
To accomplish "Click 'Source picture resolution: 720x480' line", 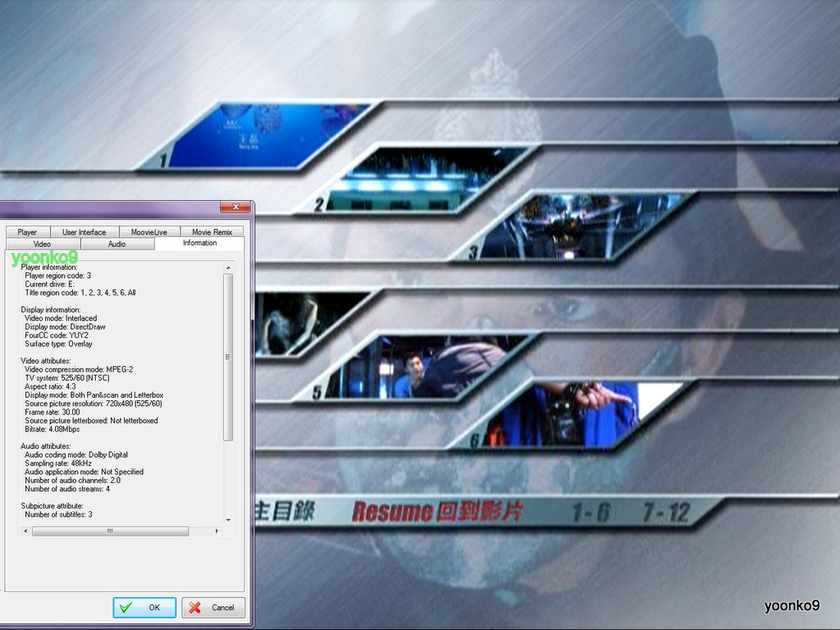I will click(94, 404).
